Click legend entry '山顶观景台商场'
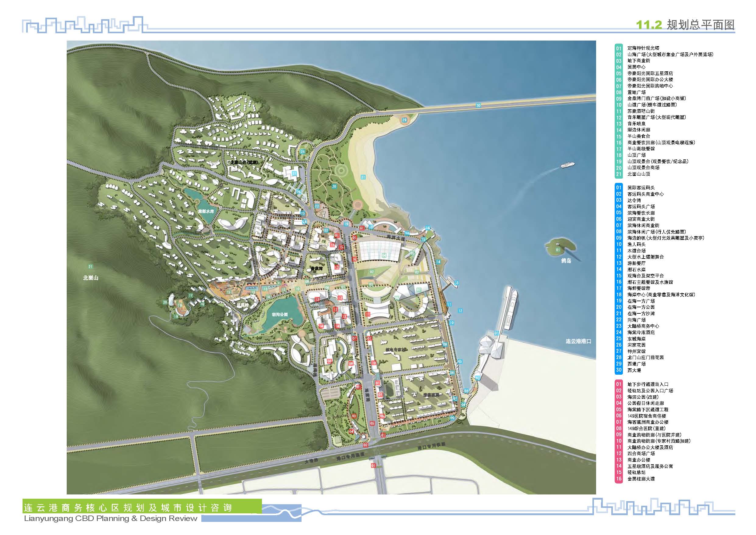This screenshot has height=535, width=756. tap(643, 167)
